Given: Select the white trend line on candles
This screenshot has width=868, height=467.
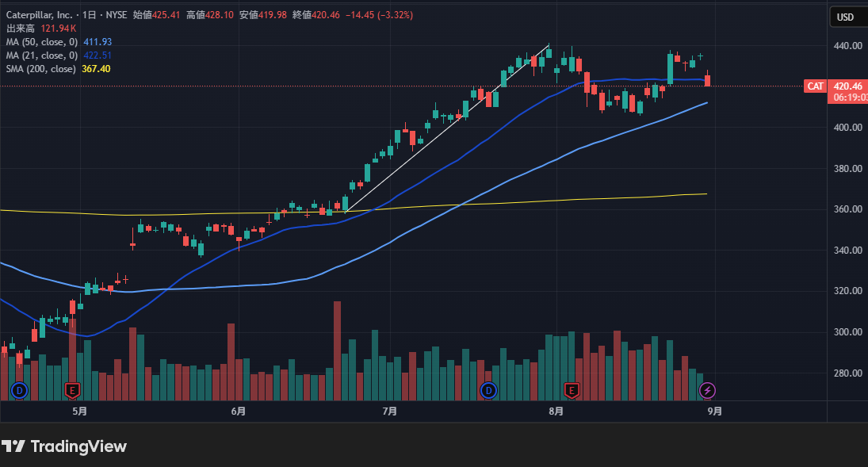Looking at the screenshot, I should pyautogui.click(x=447, y=128).
